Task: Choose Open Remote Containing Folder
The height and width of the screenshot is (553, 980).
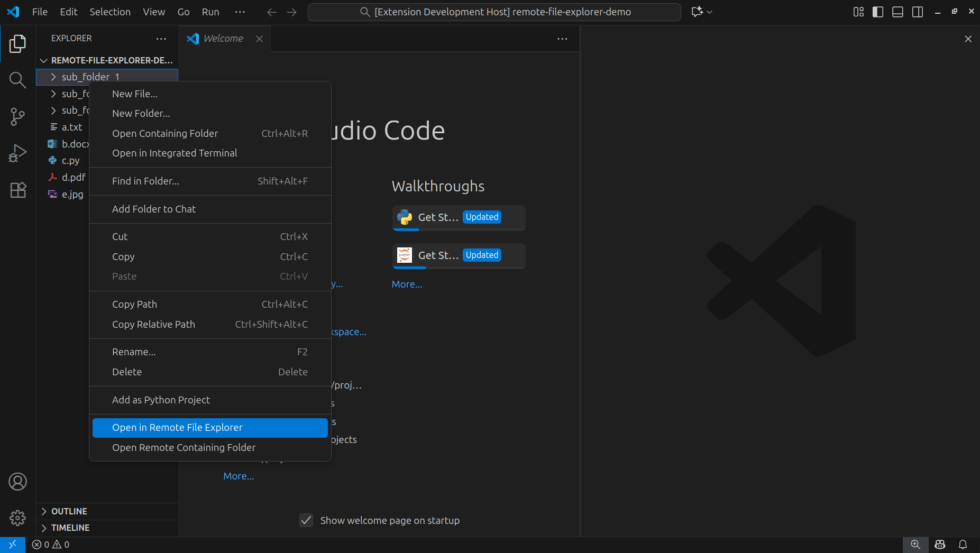Action: pyautogui.click(x=210, y=447)
